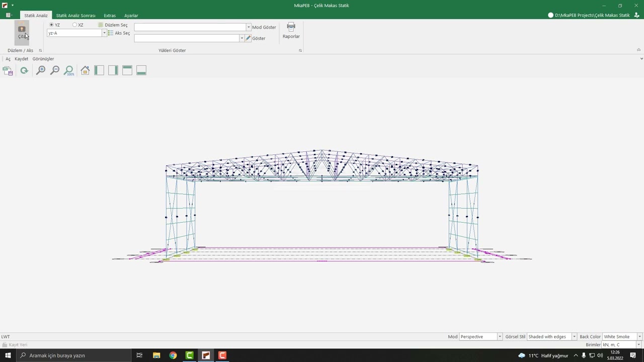Switch to bottom view icon
644x362 pixels.
(x=141, y=70)
